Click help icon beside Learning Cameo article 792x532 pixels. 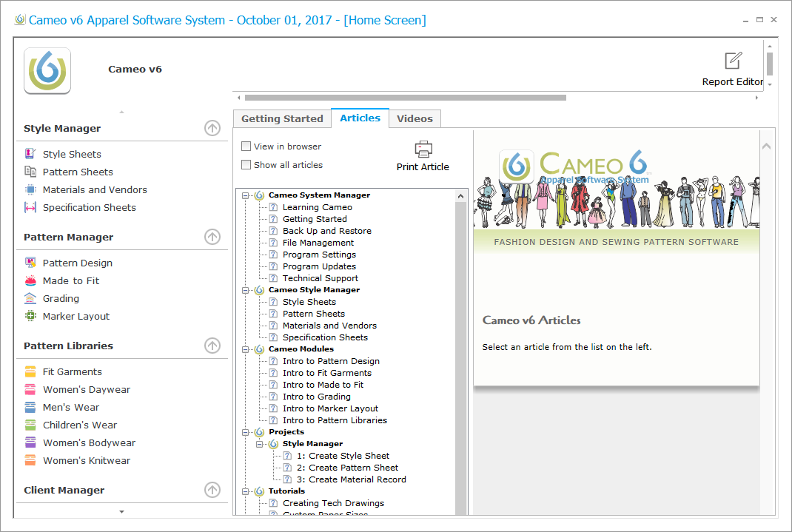click(x=273, y=207)
